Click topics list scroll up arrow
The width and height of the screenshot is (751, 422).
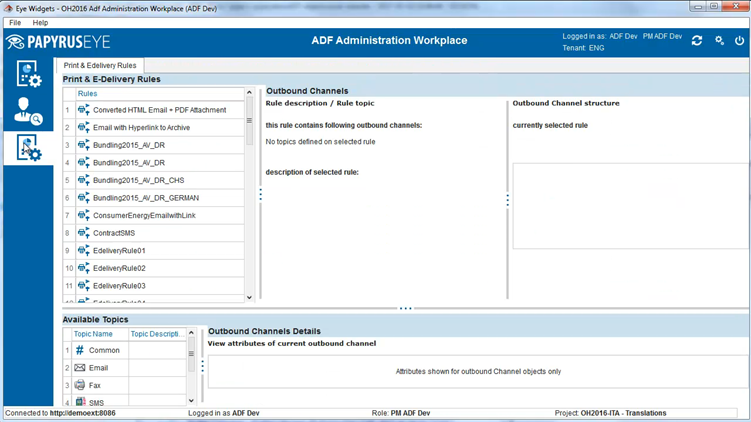[191, 332]
